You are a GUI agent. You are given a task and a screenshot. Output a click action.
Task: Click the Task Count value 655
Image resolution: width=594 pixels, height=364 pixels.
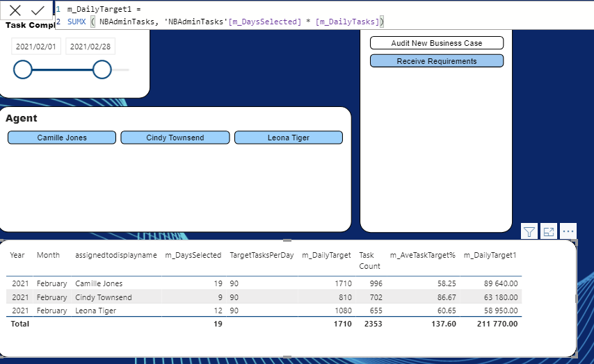(376, 311)
